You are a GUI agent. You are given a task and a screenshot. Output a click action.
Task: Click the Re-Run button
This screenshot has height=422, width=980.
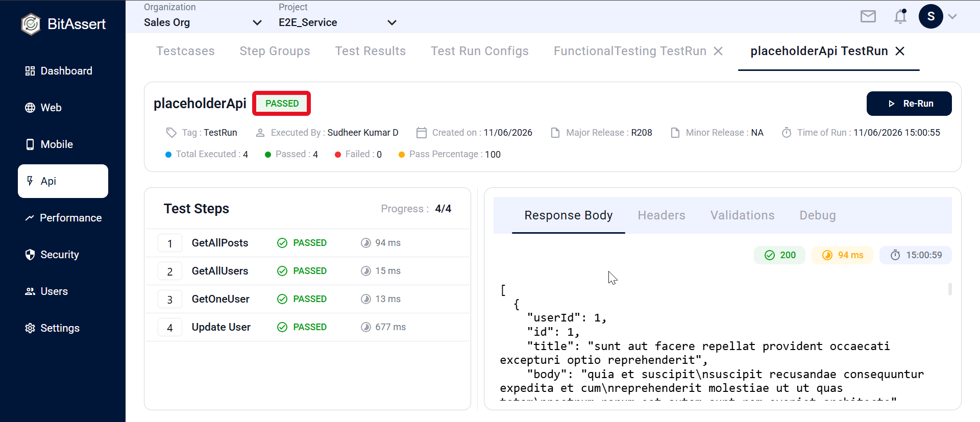[x=909, y=104]
